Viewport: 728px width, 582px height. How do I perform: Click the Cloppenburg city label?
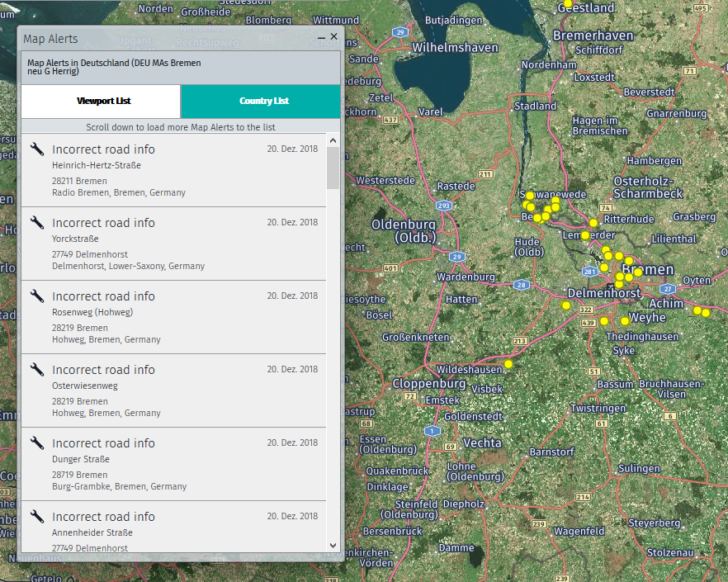click(429, 384)
